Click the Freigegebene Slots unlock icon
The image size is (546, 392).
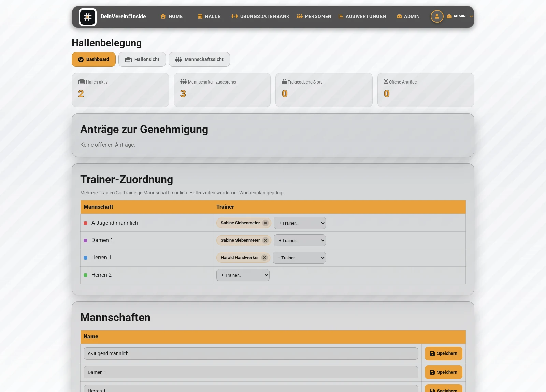pyautogui.click(x=284, y=81)
